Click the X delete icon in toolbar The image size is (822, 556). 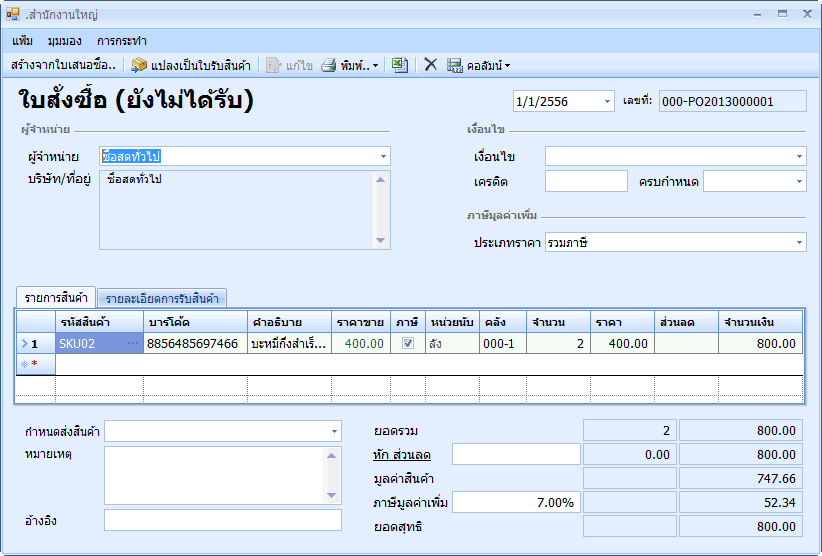point(430,65)
